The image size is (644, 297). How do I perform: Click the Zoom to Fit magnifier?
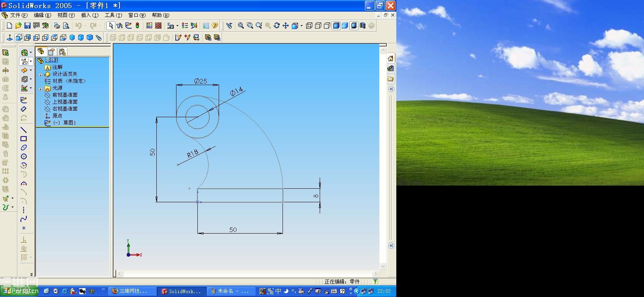(x=241, y=26)
